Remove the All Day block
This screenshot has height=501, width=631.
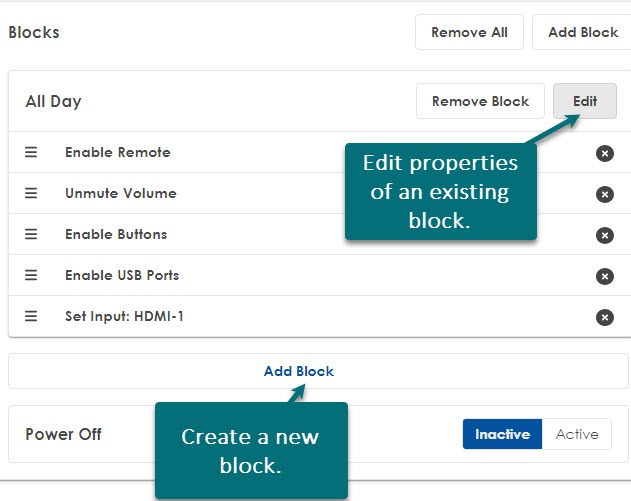[x=480, y=101]
